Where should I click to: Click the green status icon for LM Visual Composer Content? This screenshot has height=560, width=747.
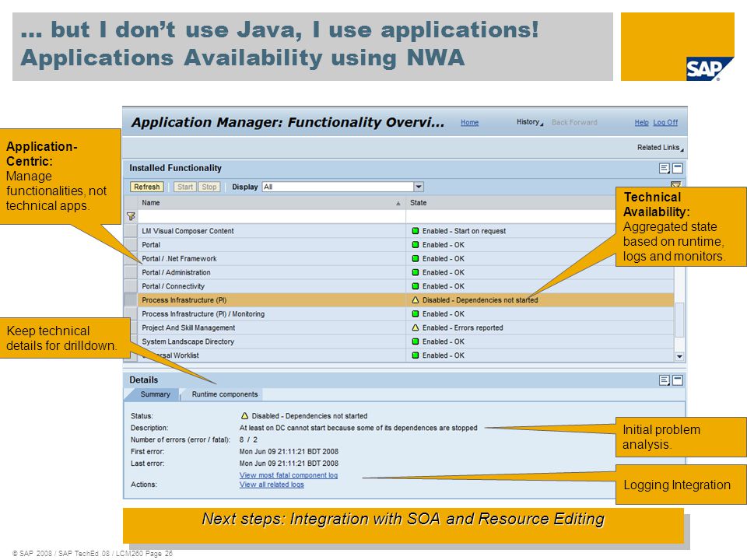416,231
